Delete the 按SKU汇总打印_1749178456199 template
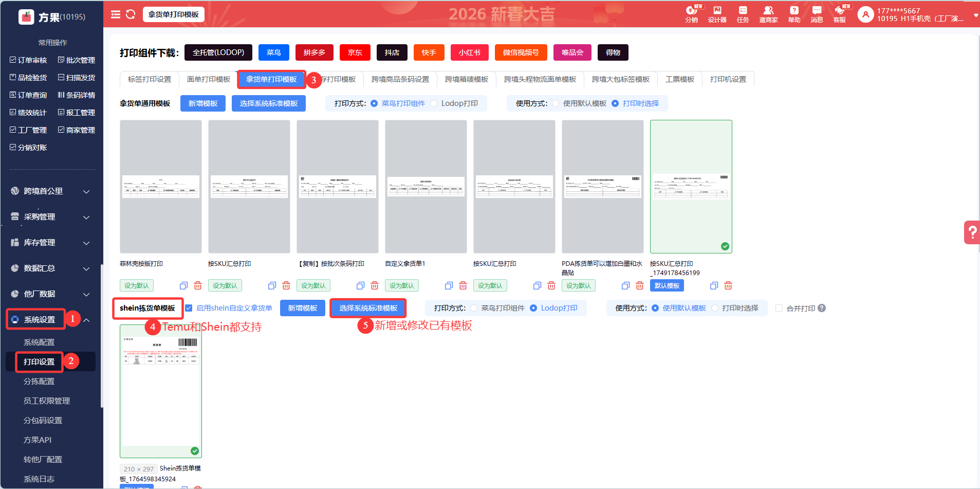Image resolution: width=980 pixels, height=489 pixels. [728, 286]
